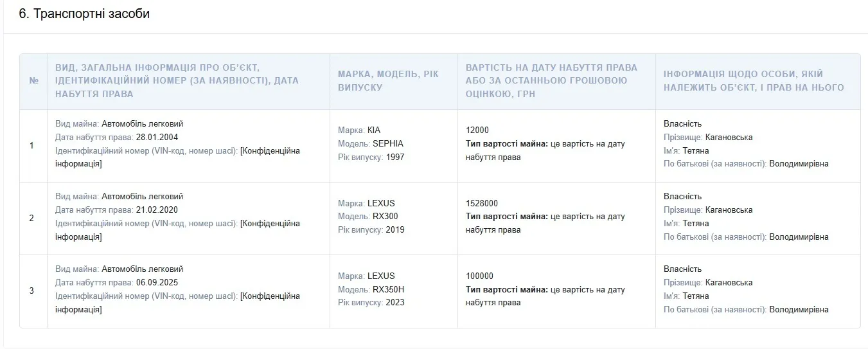Click the value 1528000 for Lexus RX300

pos(482,203)
